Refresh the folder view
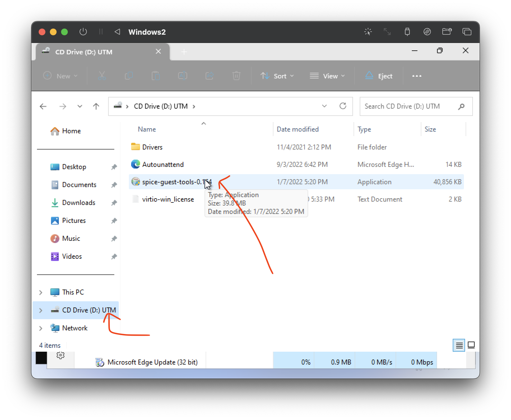This screenshot has height=420, width=511. [343, 106]
